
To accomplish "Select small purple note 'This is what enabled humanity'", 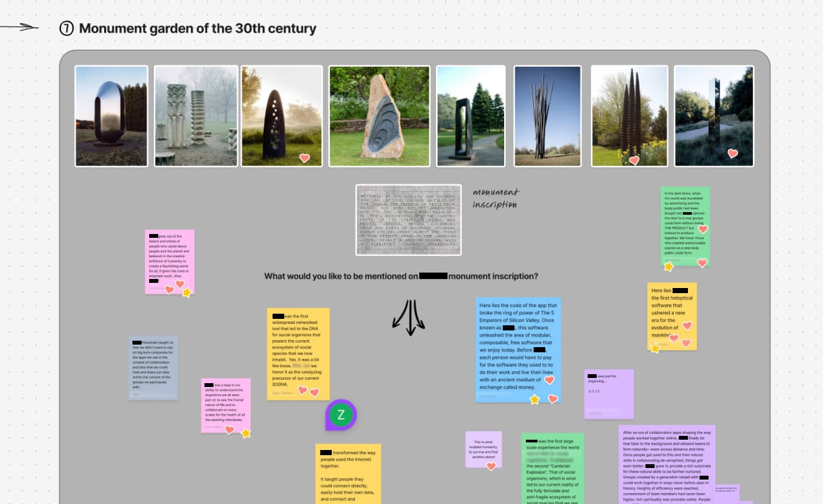I will pos(484,449).
